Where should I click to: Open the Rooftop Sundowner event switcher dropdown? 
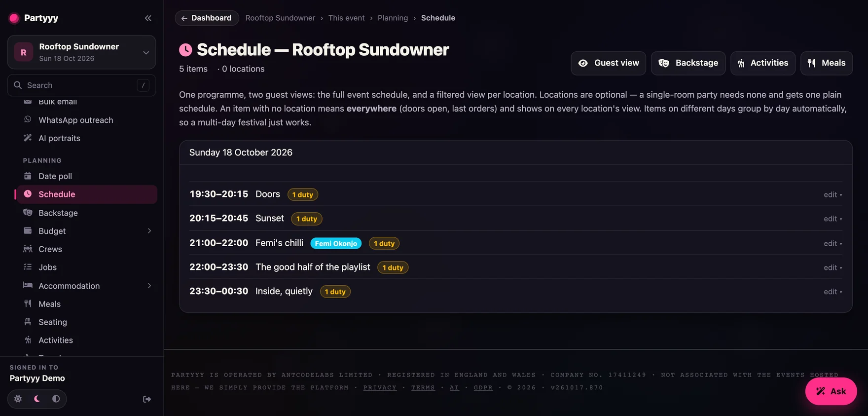(x=81, y=52)
